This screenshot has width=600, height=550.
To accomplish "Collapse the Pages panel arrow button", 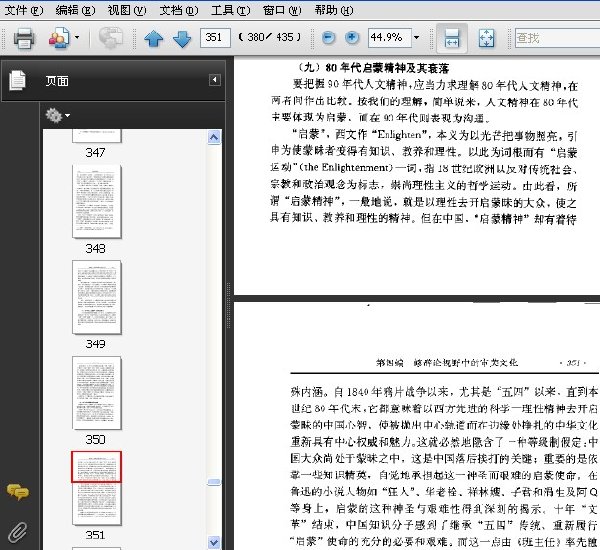I will click(215, 80).
